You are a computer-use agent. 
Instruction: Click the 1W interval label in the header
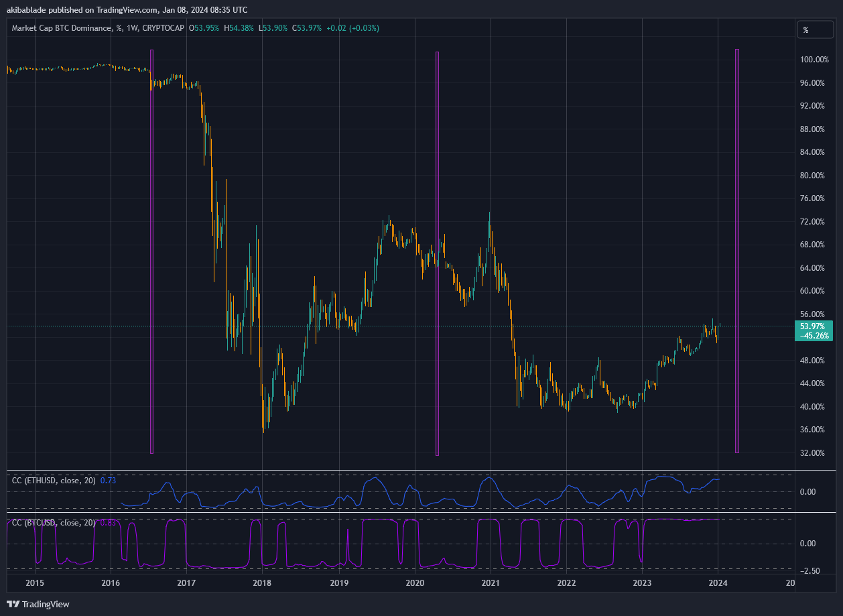(132, 28)
